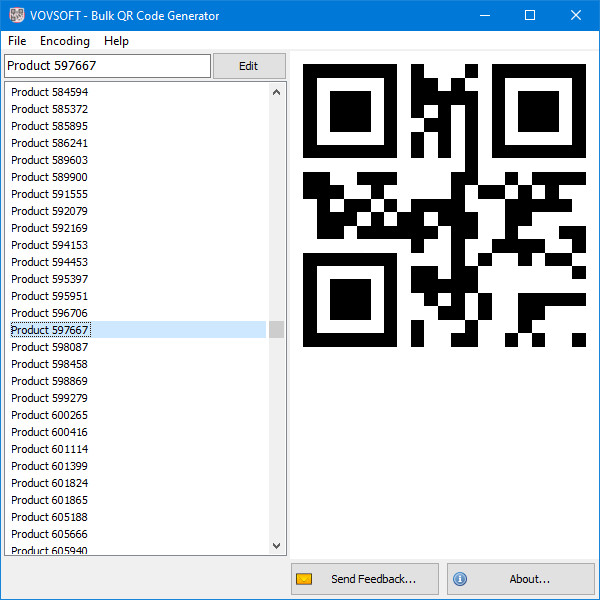Select Product 598087 in the list
This screenshot has width=600, height=600.
(x=138, y=347)
